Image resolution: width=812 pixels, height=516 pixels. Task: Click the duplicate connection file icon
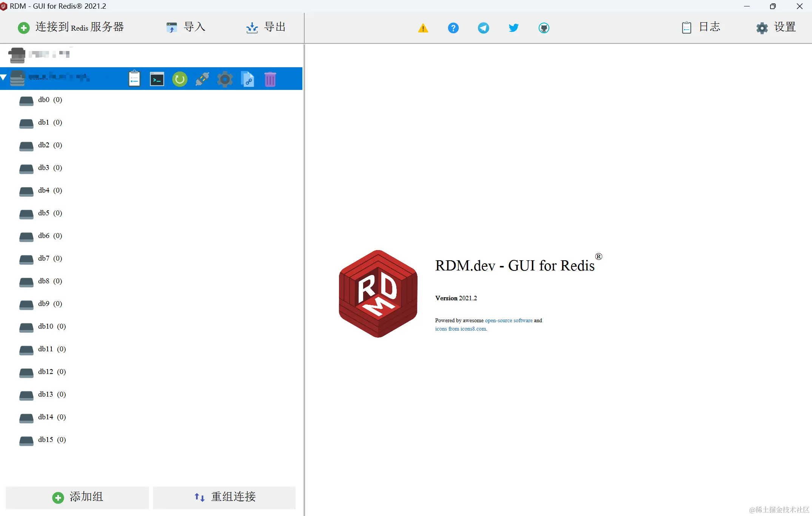coord(248,79)
